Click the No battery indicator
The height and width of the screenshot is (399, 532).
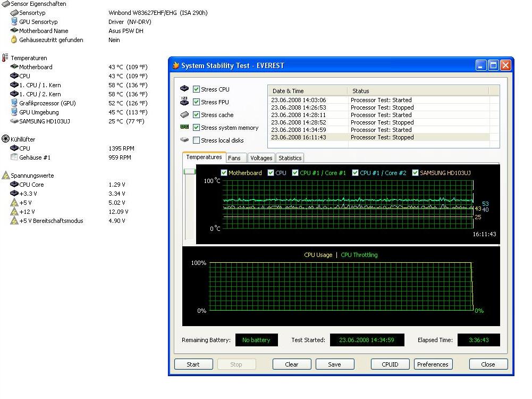257,340
